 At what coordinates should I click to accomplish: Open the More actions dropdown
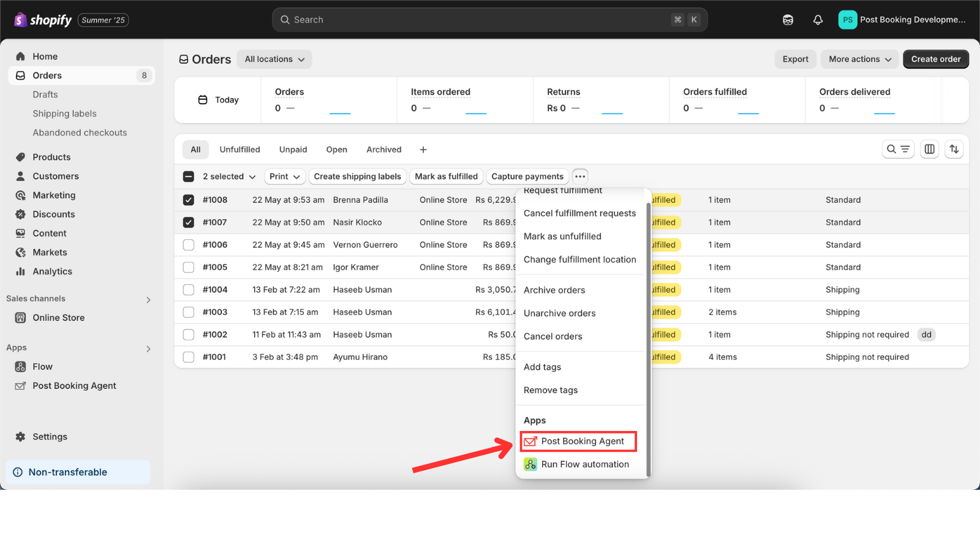pyautogui.click(x=860, y=59)
